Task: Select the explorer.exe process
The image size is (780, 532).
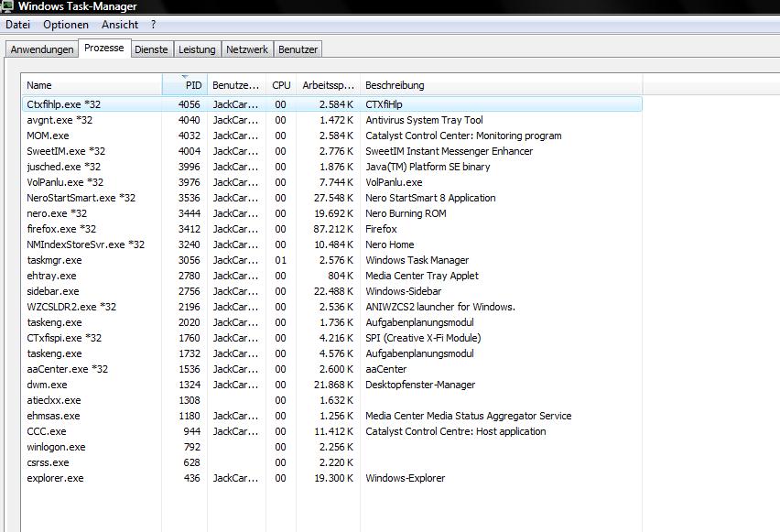Action: (331, 478)
